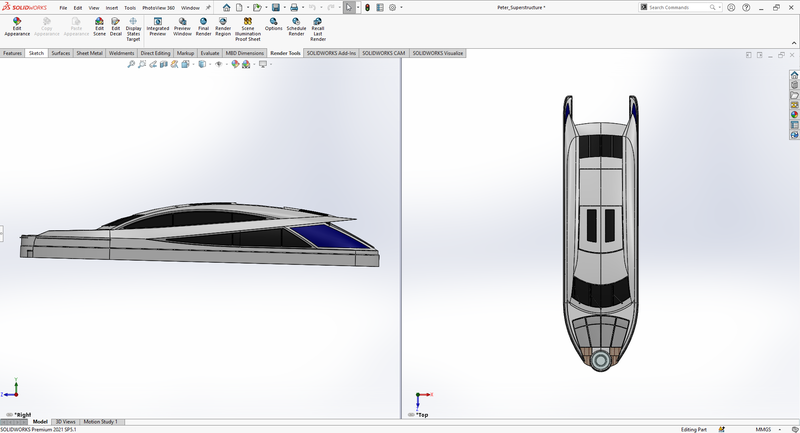Open SOLIDWORKS Resources in the task pane
800x433 pixels.
point(794,75)
